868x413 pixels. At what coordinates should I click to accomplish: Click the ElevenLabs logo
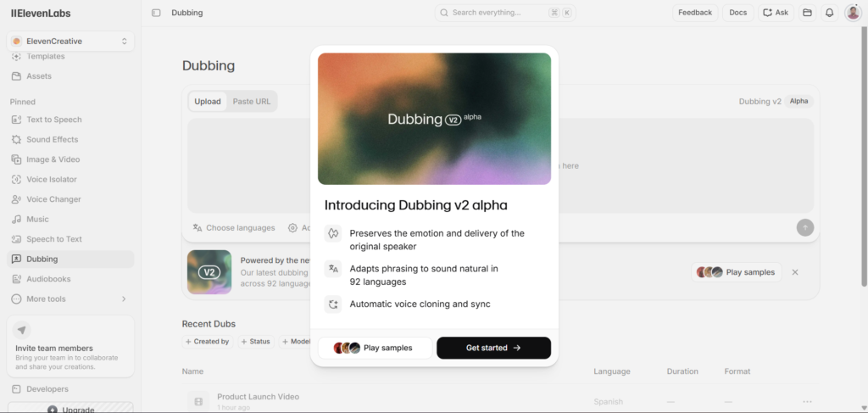[x=41, y=14]
